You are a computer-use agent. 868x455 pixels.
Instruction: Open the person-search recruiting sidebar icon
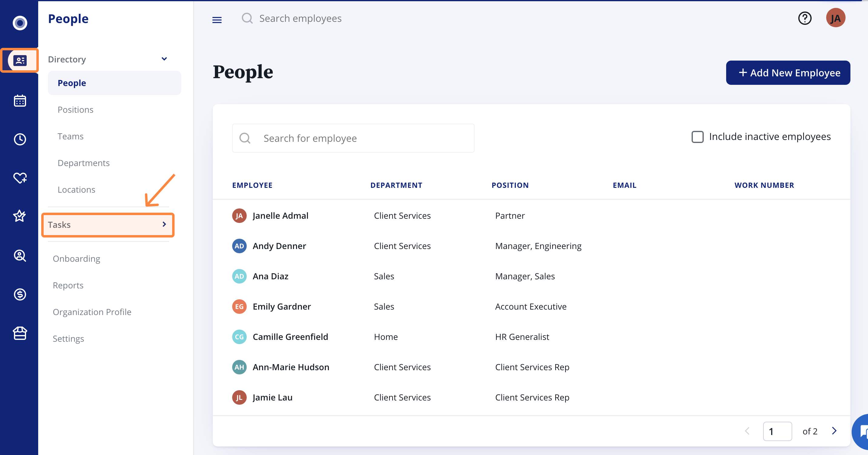tap(20, 256)
